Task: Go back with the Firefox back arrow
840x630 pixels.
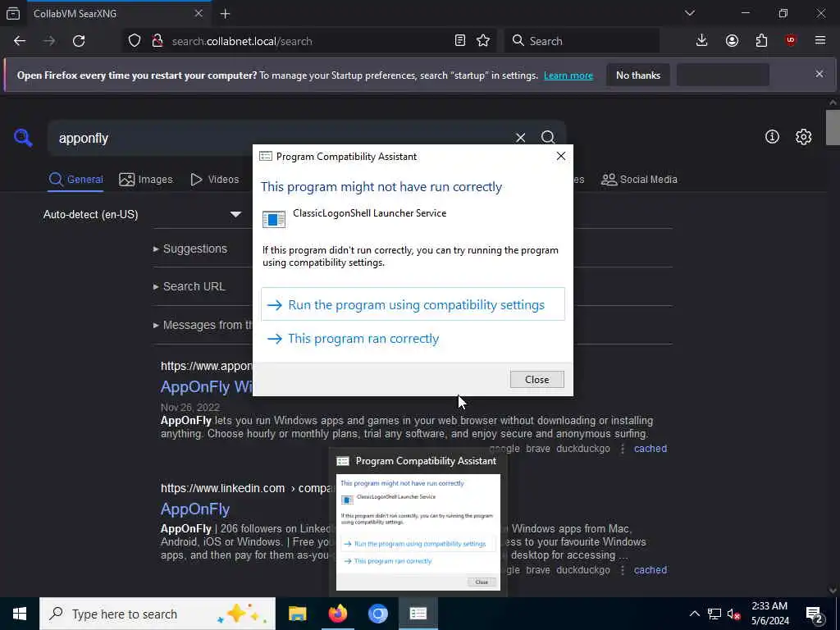Action: coord(20,41)
